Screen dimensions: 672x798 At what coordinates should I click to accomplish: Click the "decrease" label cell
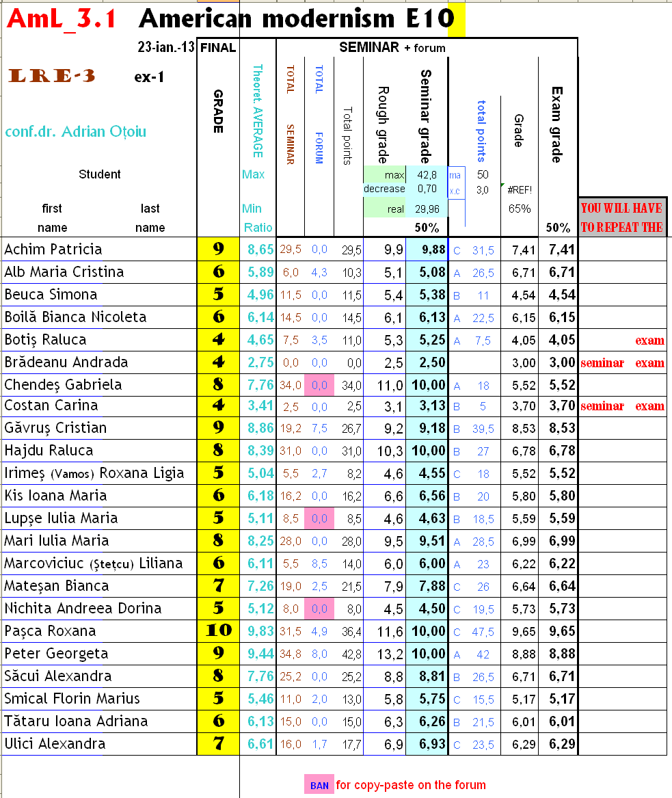(x=385, y=189)
